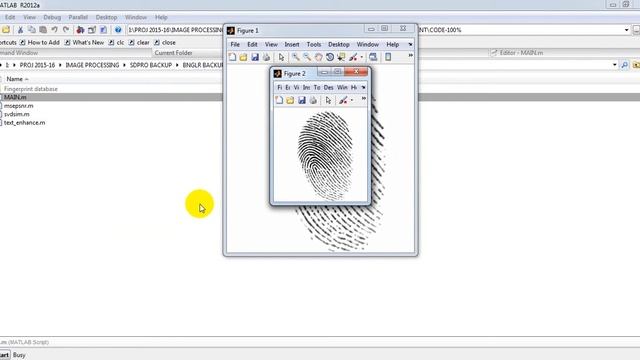Choose Rotate 3D tool in Figure 1

[x=330, y=57]
